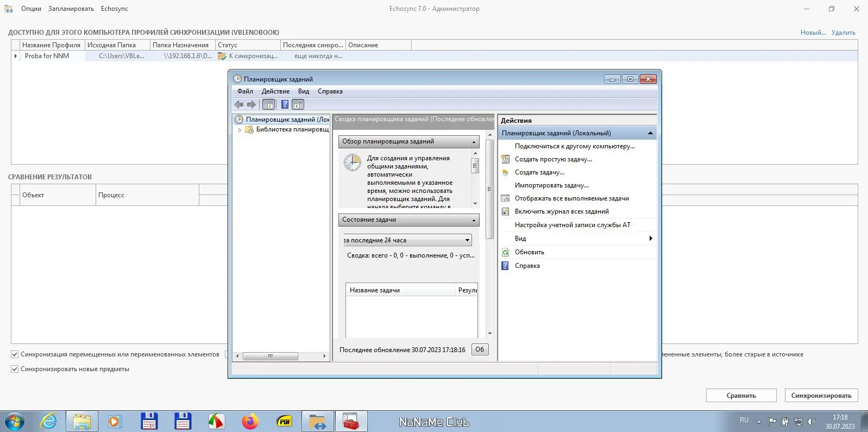Click the icon for 'Отображать все выполняемые задачи'
The height and width of the screenshot is (432, 868).
tap(505, 198)
